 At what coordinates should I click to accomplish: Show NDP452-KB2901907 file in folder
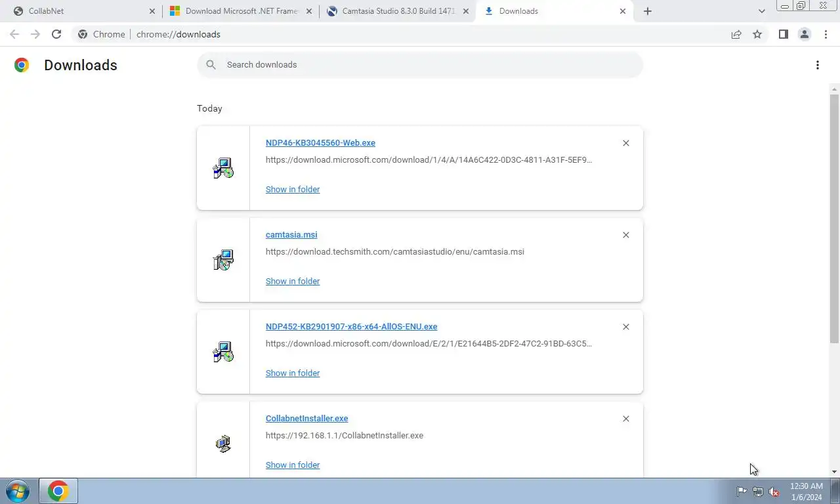pos(293,373)
